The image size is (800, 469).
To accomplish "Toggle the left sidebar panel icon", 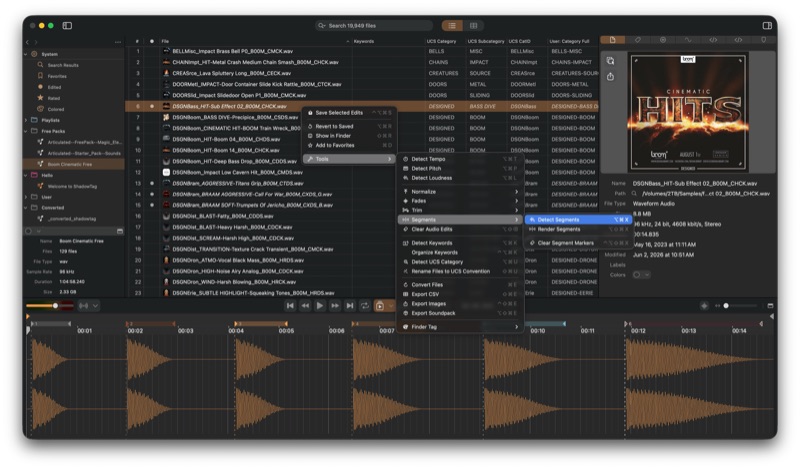I will [x=67, y=26].
